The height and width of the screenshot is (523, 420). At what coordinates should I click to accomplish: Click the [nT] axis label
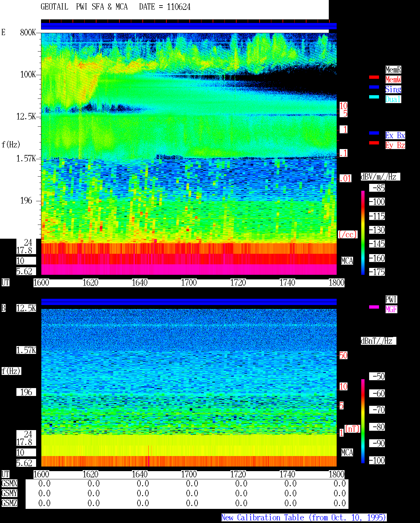(x=352, y=429)
